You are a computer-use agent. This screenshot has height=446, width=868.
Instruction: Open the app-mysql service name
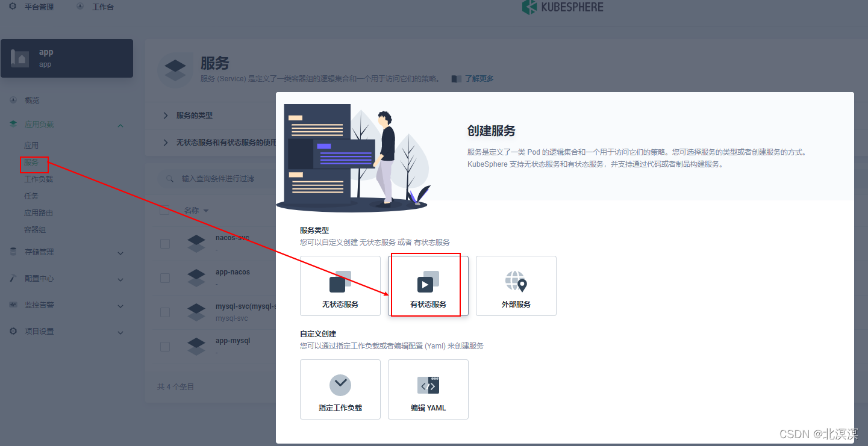point(233,341)
